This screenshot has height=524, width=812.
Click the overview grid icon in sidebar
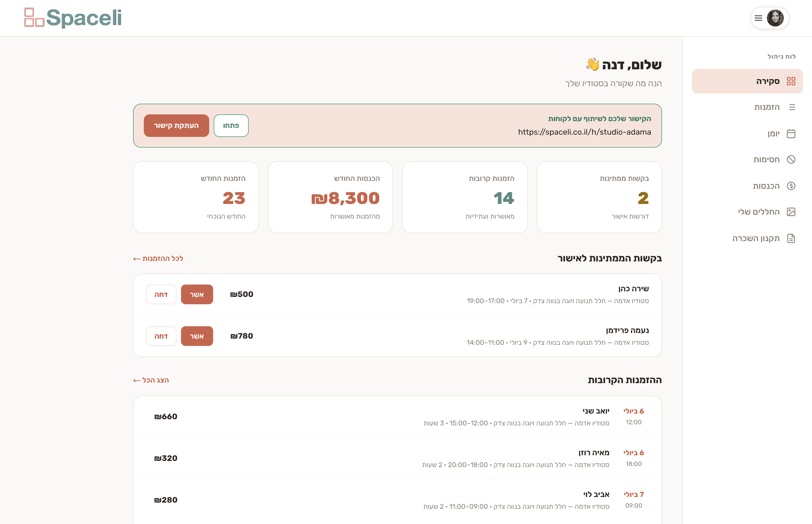[x=791, y=81]
